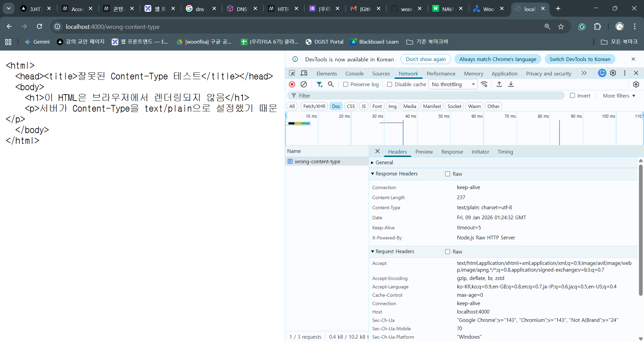Screen dimensions: 644x342
Task: Open the Preview tab of request
Action: pos(424,152)
